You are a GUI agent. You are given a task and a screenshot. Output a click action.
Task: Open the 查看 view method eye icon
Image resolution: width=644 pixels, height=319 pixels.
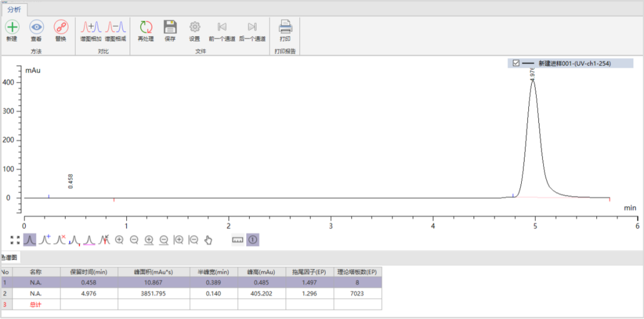tap(36, 27)
